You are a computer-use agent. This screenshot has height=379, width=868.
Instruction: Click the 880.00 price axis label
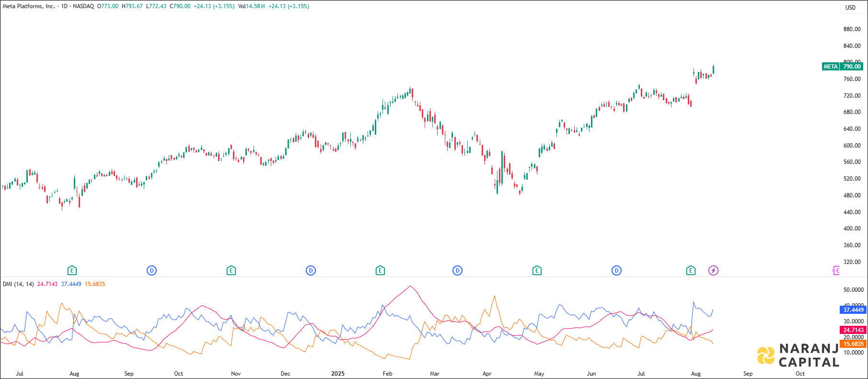(x=852, y=29)
